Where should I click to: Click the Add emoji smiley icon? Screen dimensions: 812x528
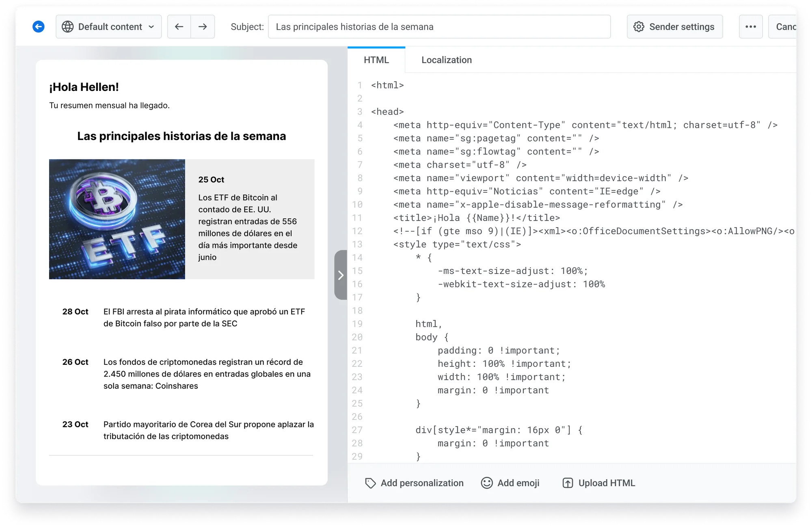coord(486,483)
